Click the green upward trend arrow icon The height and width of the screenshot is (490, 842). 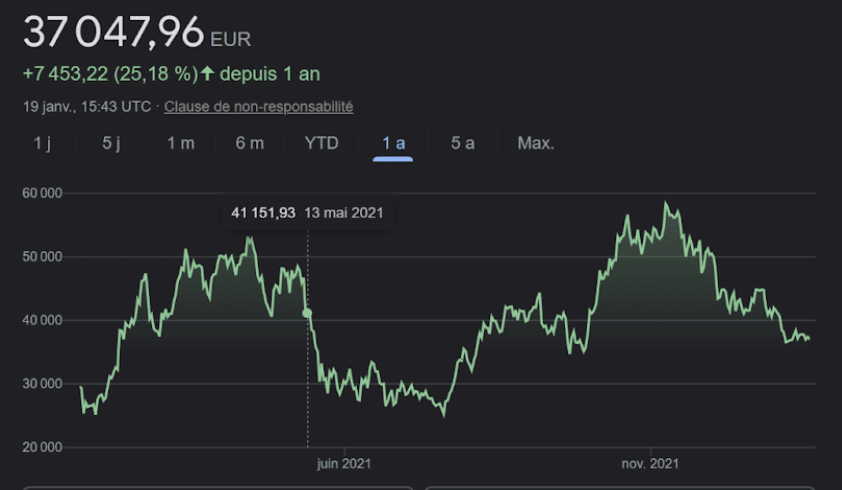coord(208,74)
